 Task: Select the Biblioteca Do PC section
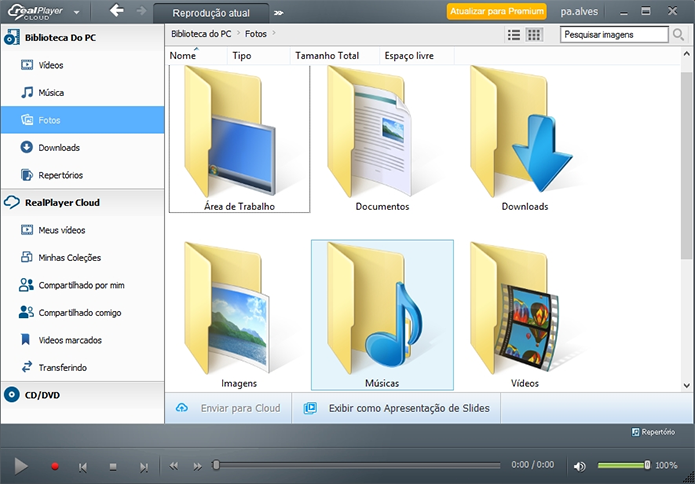tap(82, 38)
